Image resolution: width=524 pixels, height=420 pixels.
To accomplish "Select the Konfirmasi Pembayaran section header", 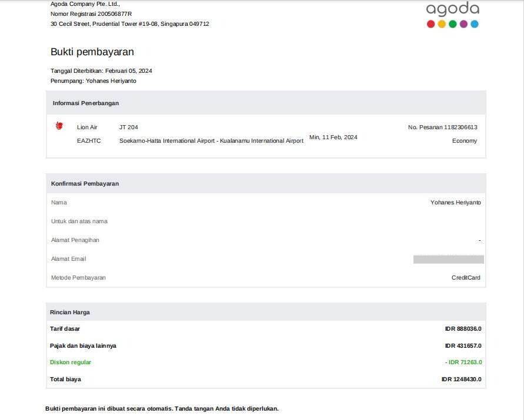I will (85, 183).
